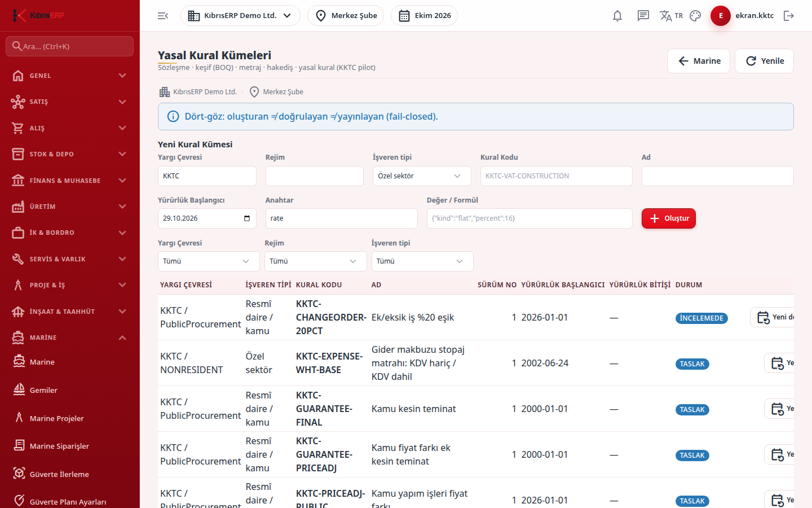Focus the Ara search field
Screen dimensions: 812x508
(70, 46)
